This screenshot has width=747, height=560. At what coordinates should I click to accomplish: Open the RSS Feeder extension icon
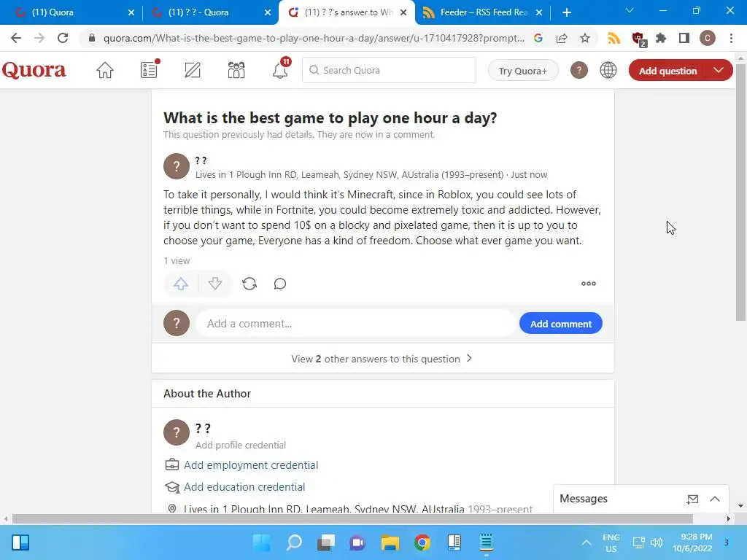pos(614,38)
